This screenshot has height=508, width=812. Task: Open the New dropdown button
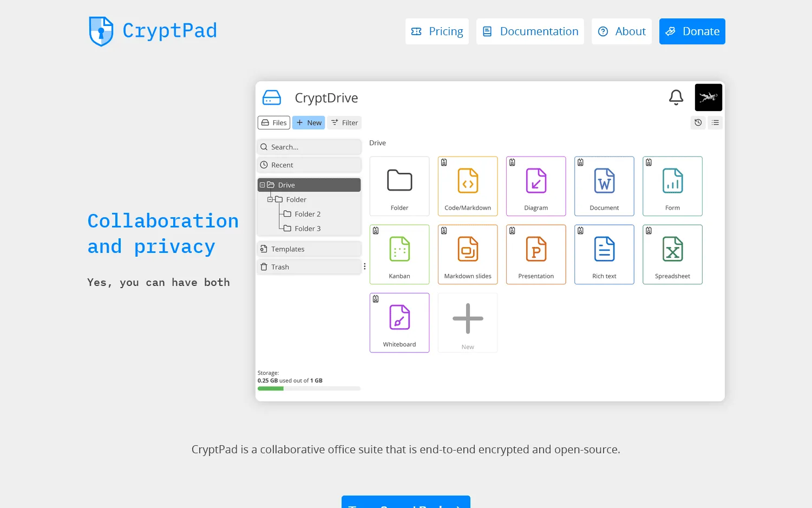(309, 123)
